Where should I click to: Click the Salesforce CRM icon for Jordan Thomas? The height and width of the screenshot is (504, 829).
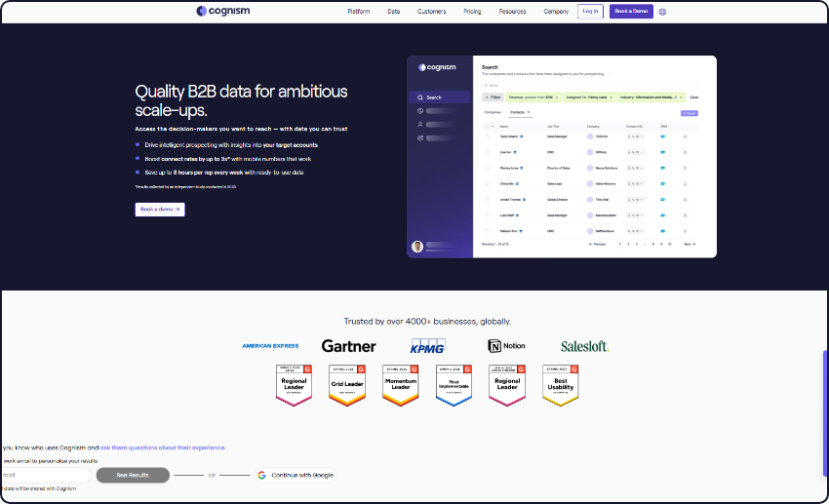click(x=663, y=200)
